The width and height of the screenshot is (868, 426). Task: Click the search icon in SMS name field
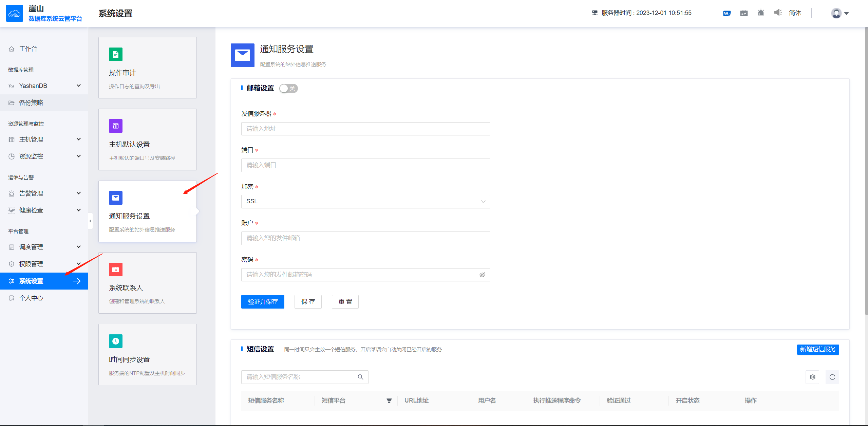tap(360, 377)
